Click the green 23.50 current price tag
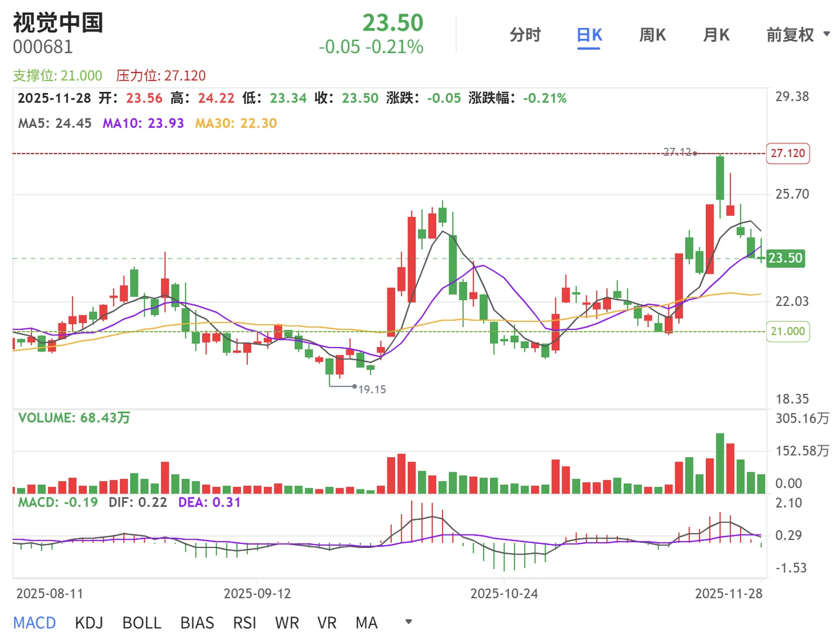 click(x=785, y=258)
